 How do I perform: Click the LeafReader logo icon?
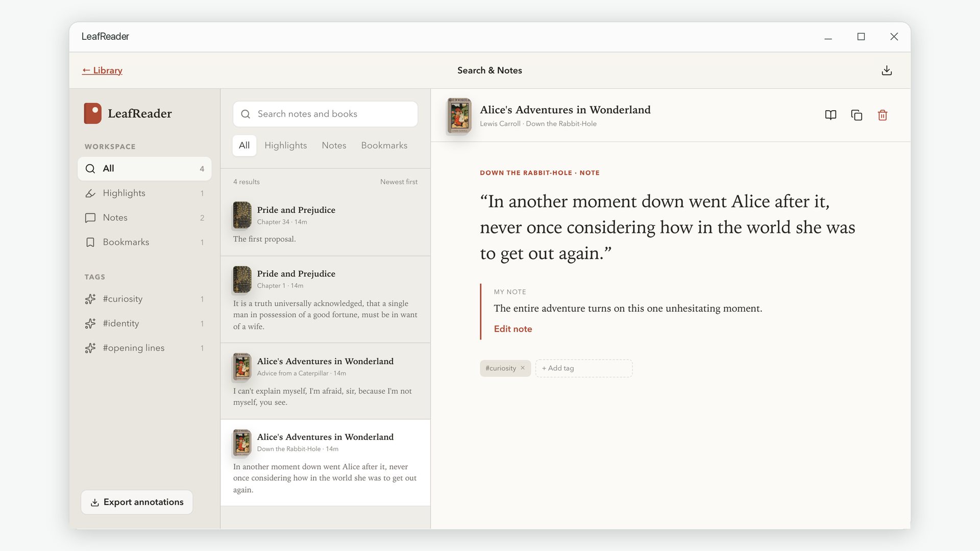tap(93, 113)
